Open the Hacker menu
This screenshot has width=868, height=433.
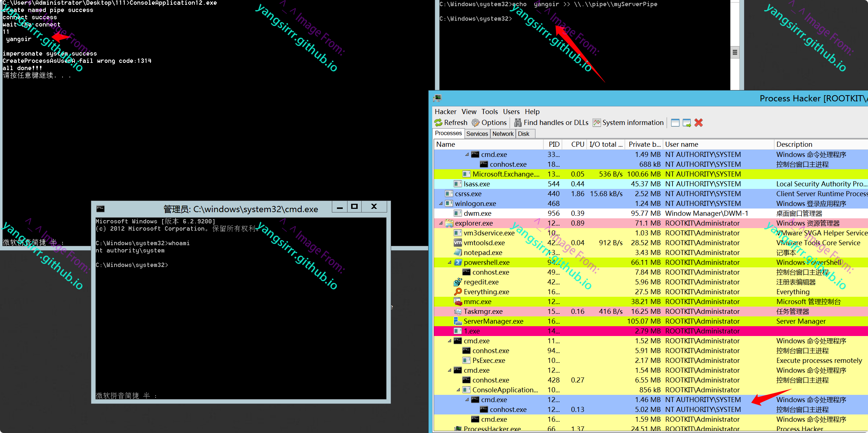point(445,112)
